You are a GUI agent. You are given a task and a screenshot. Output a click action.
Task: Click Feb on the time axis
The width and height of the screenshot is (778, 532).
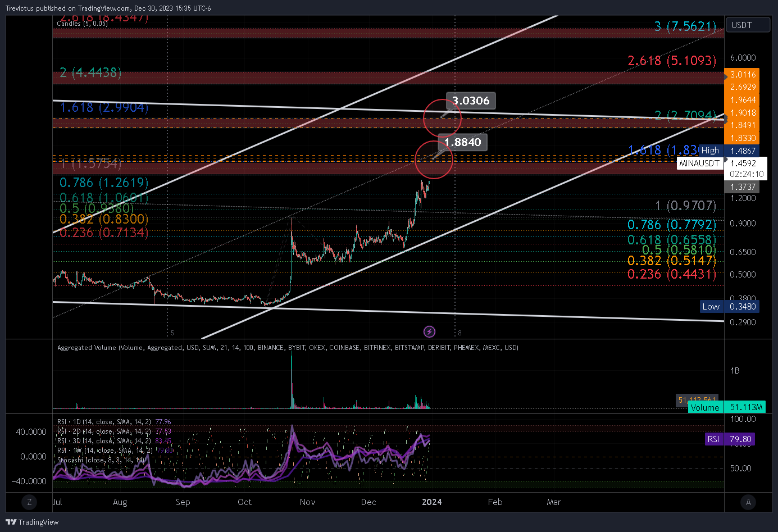click(495, 502)
